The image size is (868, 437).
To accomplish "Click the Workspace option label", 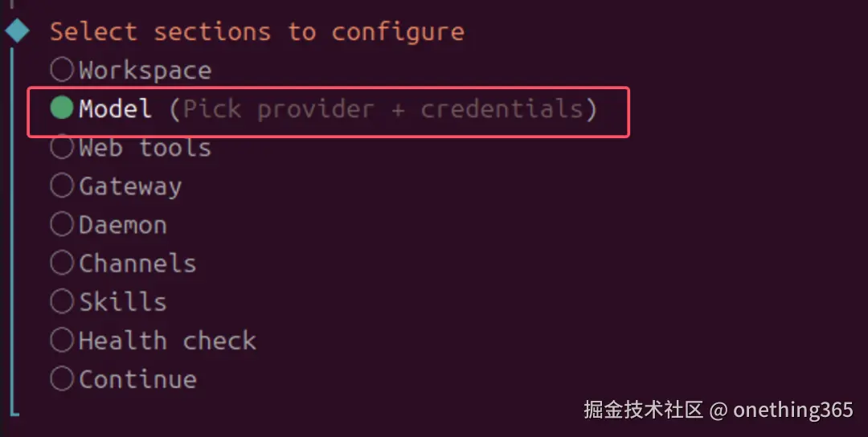I will click(x=145, y=71).
